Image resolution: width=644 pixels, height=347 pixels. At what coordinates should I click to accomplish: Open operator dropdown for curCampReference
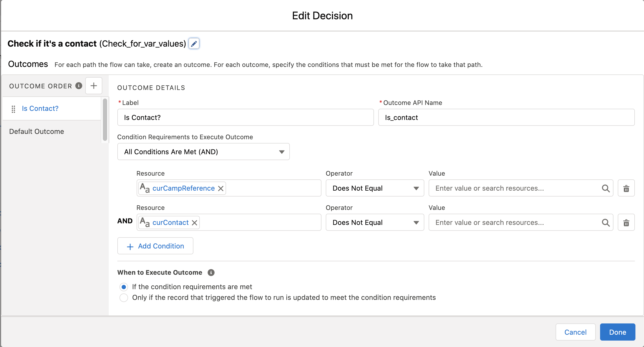(x=375, y=188)
